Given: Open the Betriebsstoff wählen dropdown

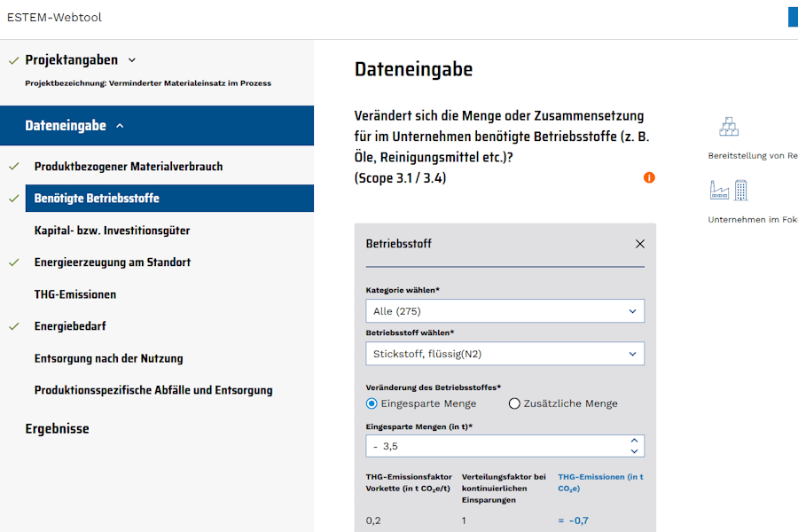Looking at the screenshot, I should click(505, 354).
